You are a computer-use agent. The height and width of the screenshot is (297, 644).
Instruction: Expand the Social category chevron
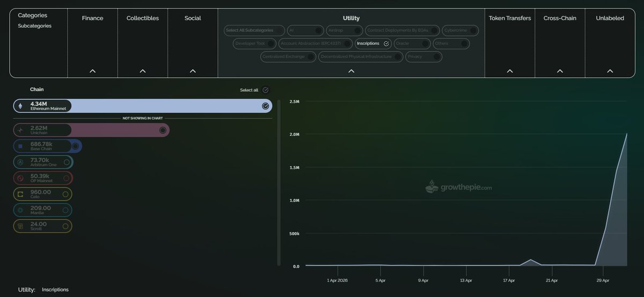[193, 71]
